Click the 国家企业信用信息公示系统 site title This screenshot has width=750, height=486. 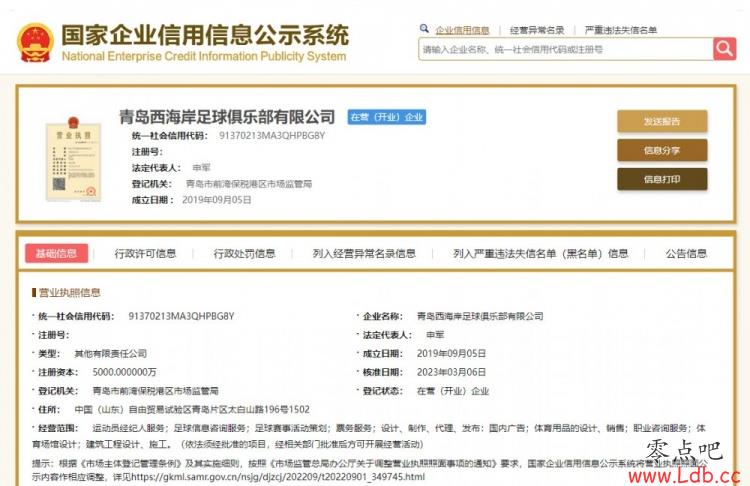205,35
